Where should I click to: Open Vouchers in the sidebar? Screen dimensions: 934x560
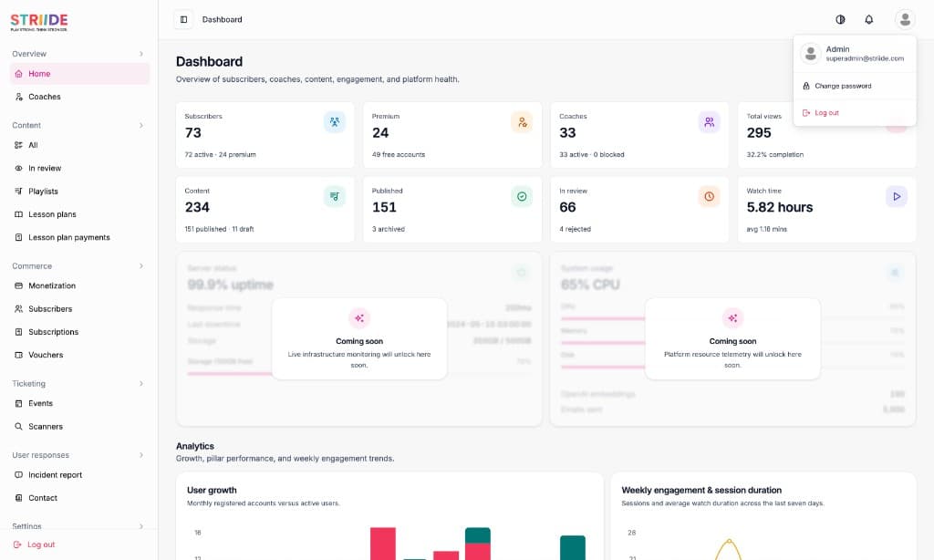tap(80, 355)
